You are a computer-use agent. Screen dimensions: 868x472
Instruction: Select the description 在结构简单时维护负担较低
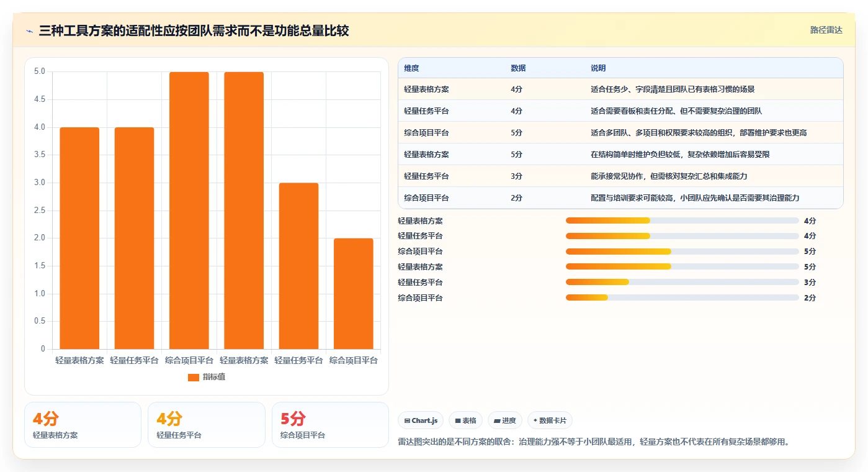(x=635, y=155)
